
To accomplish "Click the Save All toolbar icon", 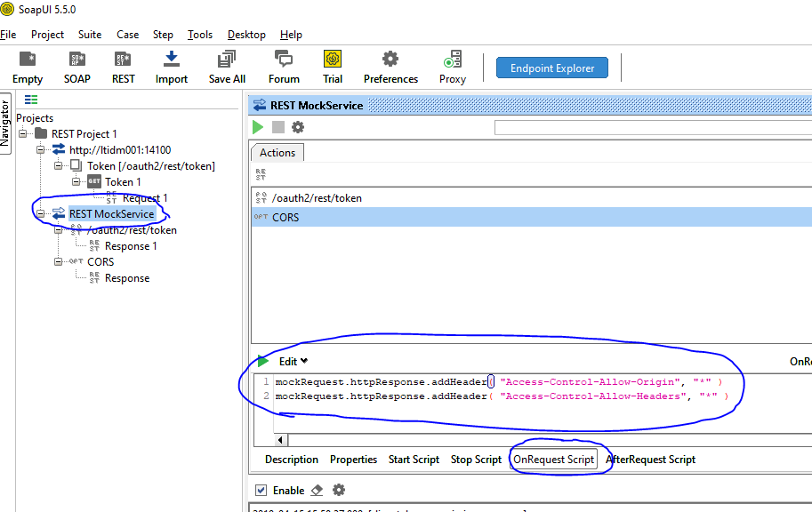I will coord(226,66).
